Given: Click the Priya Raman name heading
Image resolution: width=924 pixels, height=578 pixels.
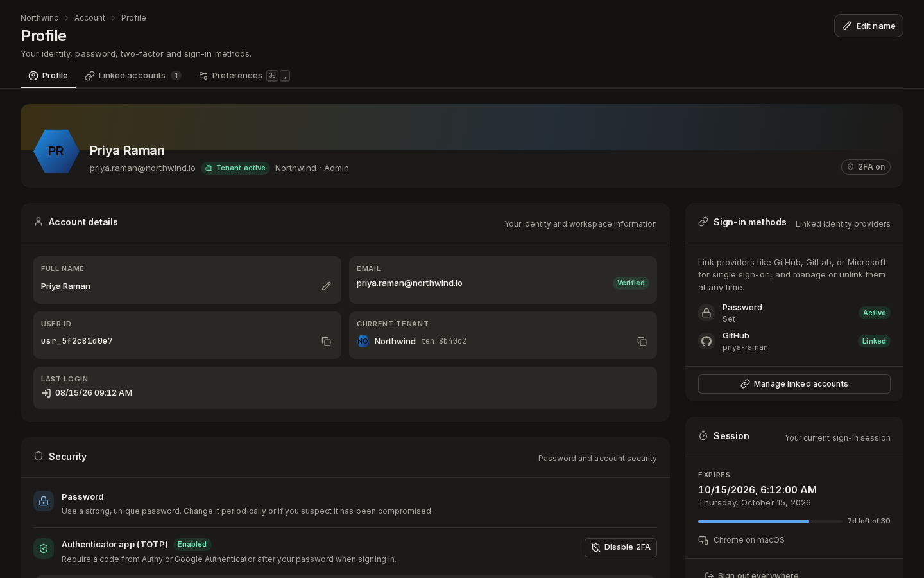Looking at the screenshot, I should 127,150.
